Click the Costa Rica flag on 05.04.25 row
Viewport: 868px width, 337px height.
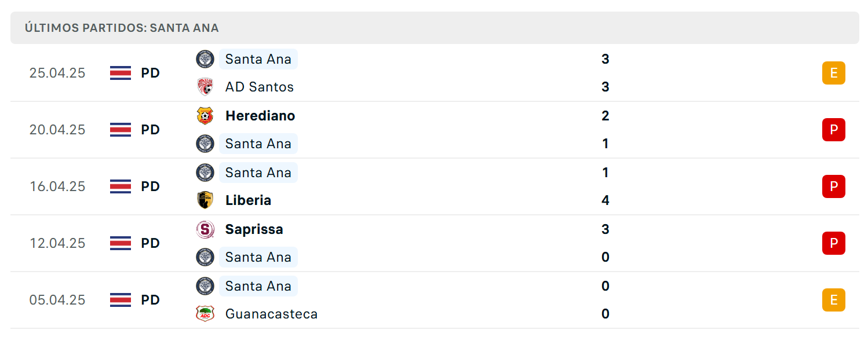pyautogui.click(x=121, y=300)
